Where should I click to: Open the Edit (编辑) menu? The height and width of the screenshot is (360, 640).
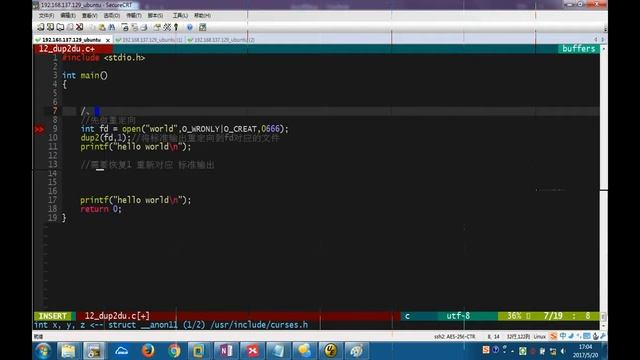[x=68, y=16]
